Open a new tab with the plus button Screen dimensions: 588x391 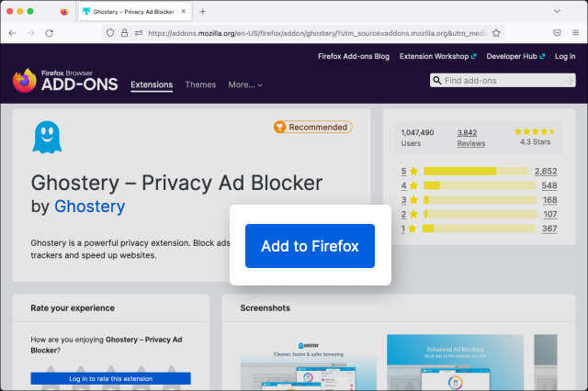point(202,11)
